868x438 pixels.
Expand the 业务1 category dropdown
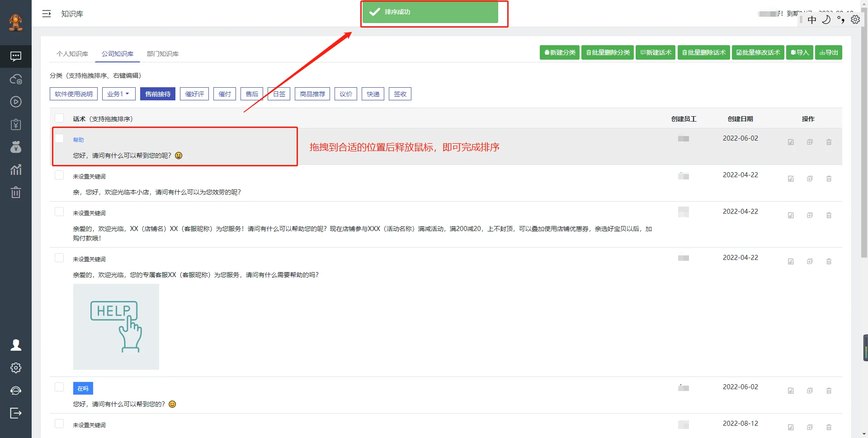tap(118, 94)
